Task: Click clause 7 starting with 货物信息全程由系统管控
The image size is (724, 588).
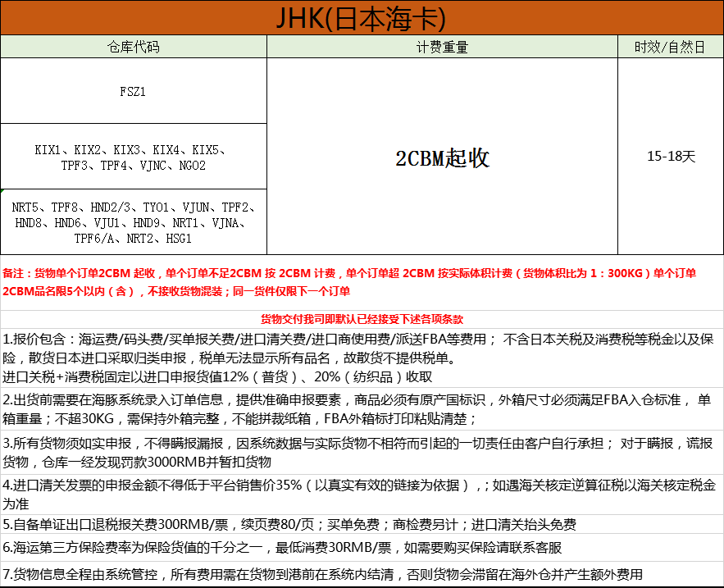Action: coord(362,574)
